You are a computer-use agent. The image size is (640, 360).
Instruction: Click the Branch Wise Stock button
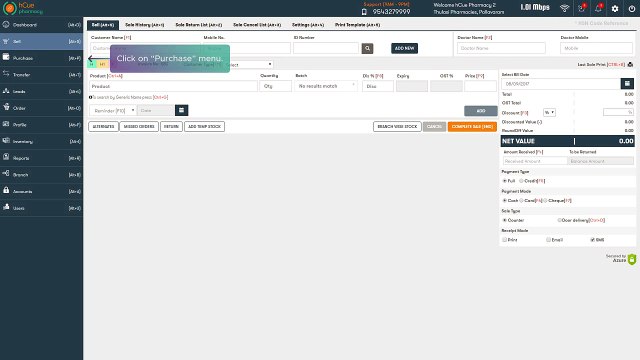(x=397, y=127)
